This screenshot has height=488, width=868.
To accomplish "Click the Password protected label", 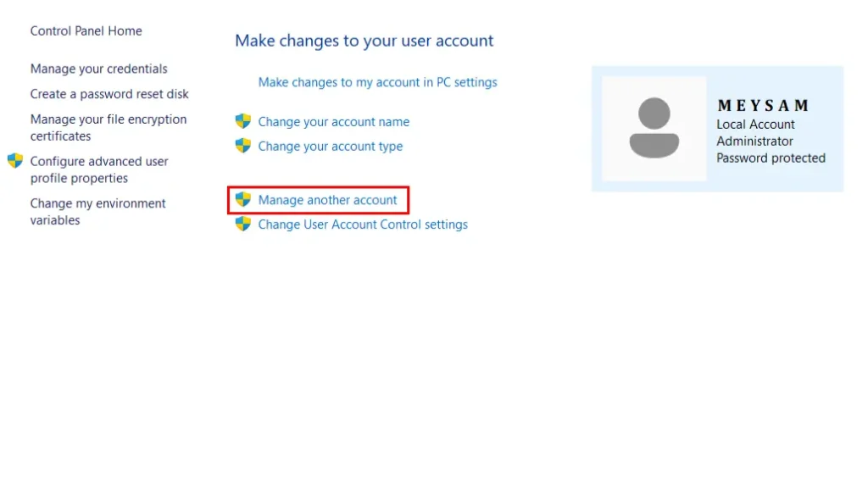I will click(771, 158).
